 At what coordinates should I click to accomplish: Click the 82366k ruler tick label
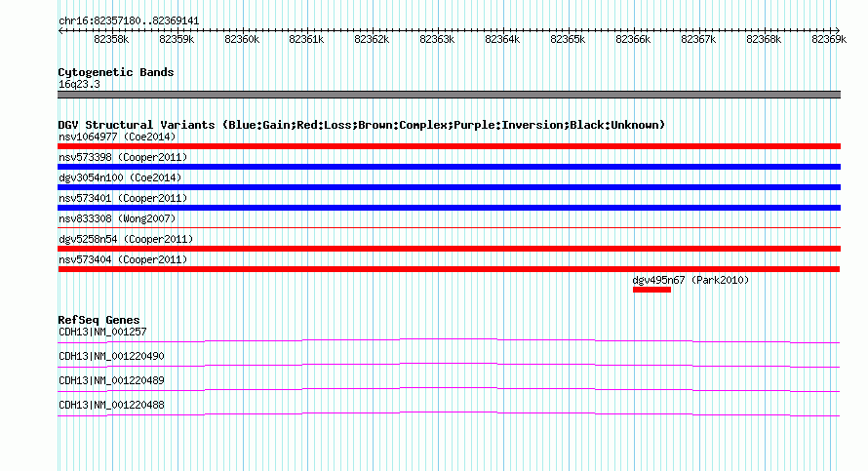click(633, 39)
